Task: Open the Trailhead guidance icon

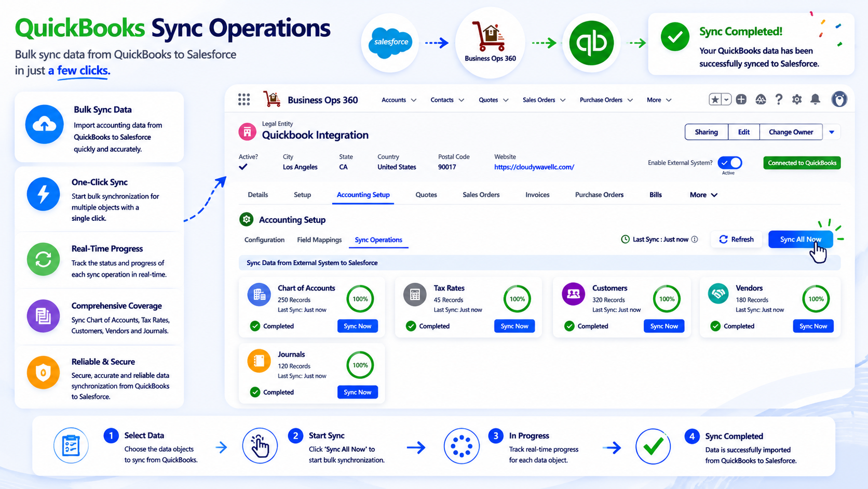Action: click(761, 99)
